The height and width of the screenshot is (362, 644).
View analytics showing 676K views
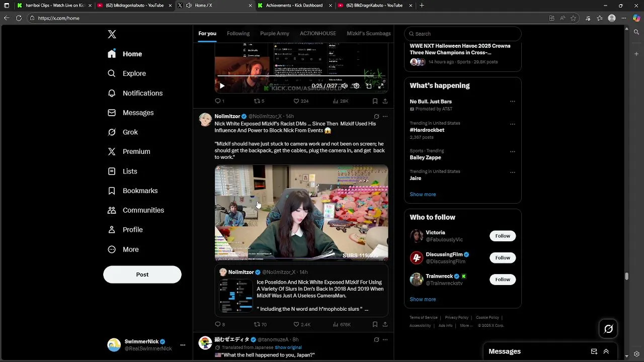(x=342, y=325)
